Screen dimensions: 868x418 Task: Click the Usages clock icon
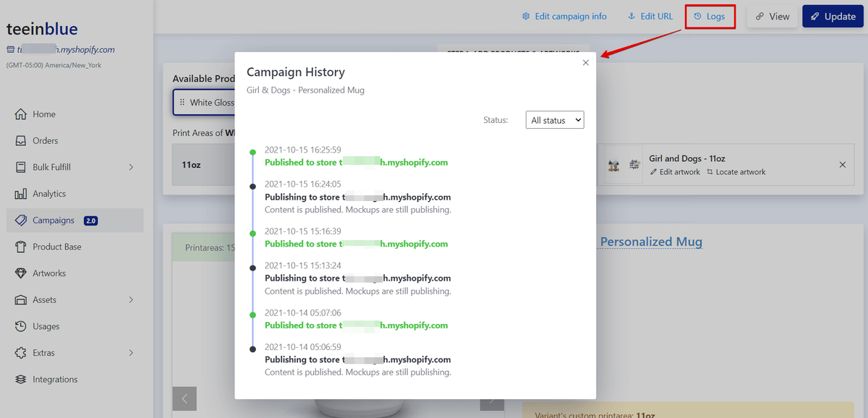point(20,326)
